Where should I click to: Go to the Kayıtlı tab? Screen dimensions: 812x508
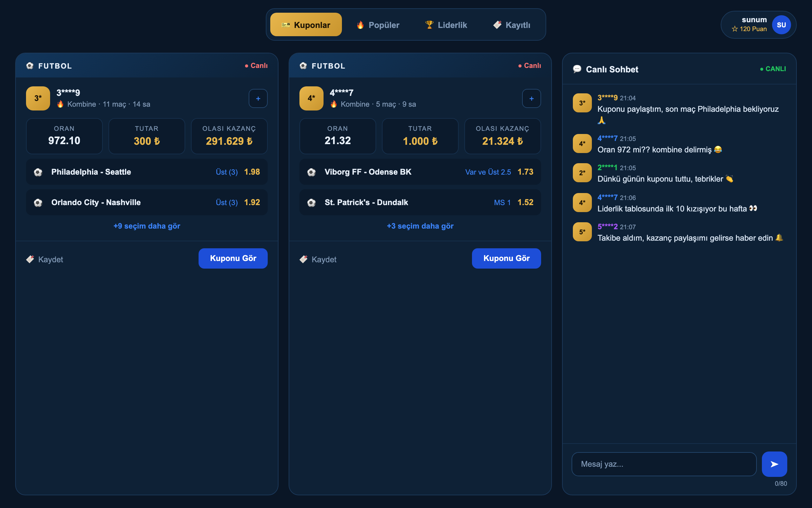click(x=512, y=25)
